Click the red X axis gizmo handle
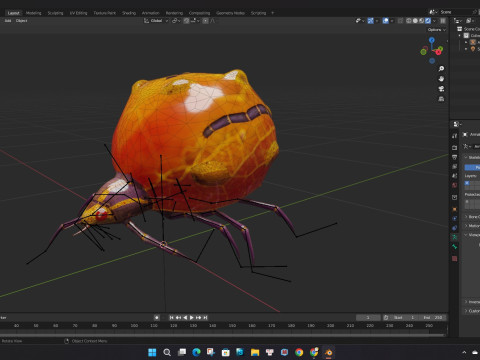 click(x=438, y=52)
